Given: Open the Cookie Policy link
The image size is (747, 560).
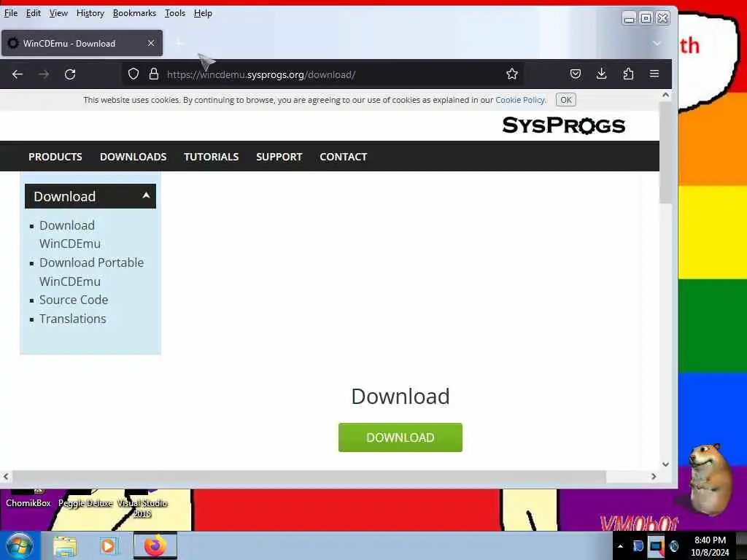Looking at the screenshot, I should point(521,100).
